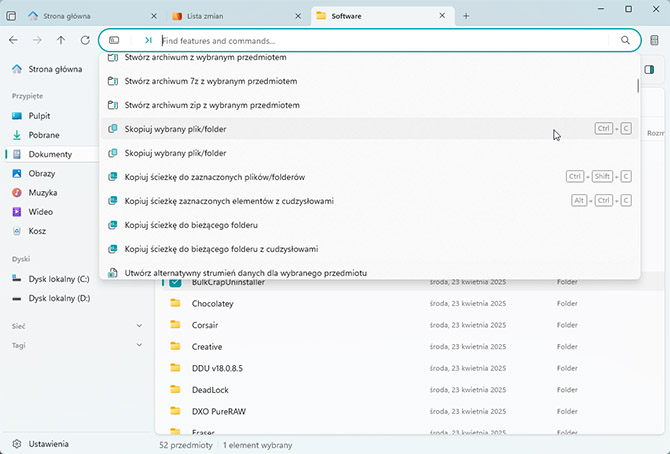The height and width of the screenshot is (454, 670).
Task: Open Ustawienia settings
Action: (x=41, y=444)
